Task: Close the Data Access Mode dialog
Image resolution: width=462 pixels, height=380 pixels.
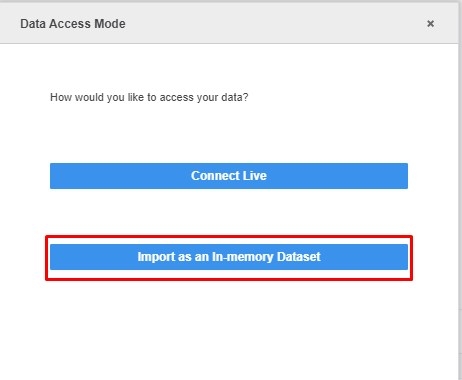Action: pyautogui.click(x=430, y=24)
